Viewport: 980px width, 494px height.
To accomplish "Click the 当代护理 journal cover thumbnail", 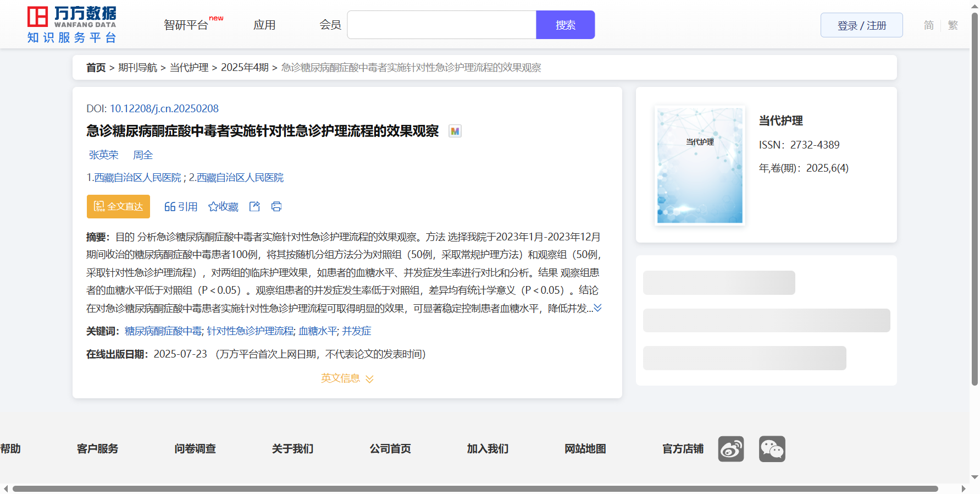I will 700,165.
